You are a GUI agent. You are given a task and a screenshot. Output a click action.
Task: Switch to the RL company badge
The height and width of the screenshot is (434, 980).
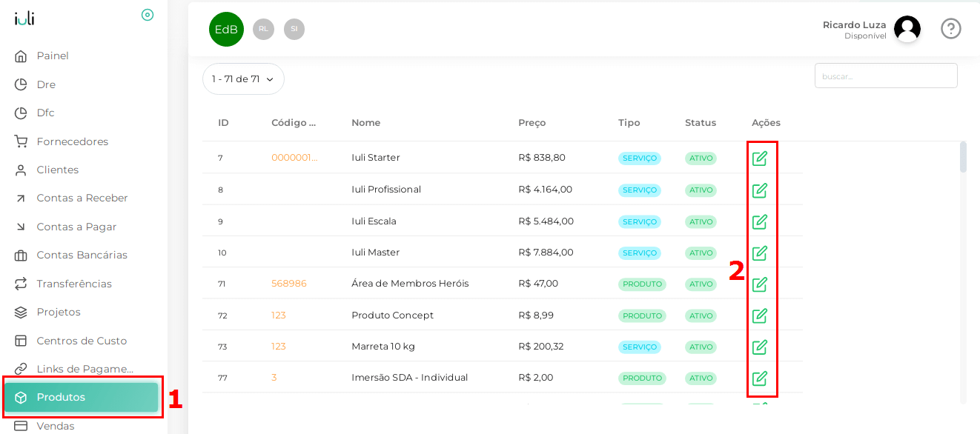(263, 29)
